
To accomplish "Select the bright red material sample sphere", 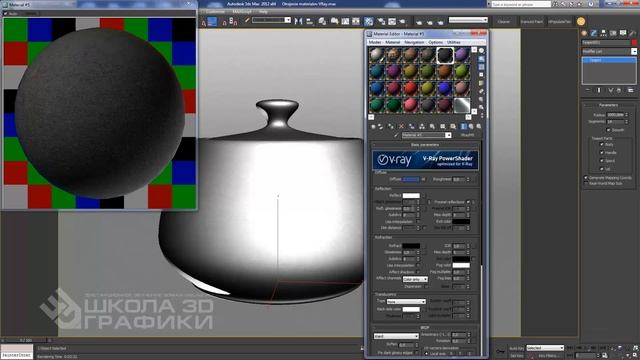I will 411,88.
